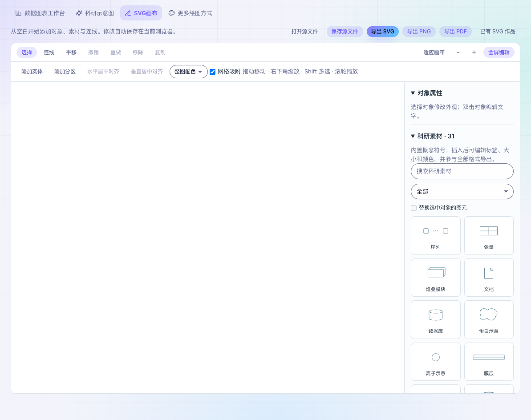
Task: Click the 重做 redo button
Action: coord(116,52)
